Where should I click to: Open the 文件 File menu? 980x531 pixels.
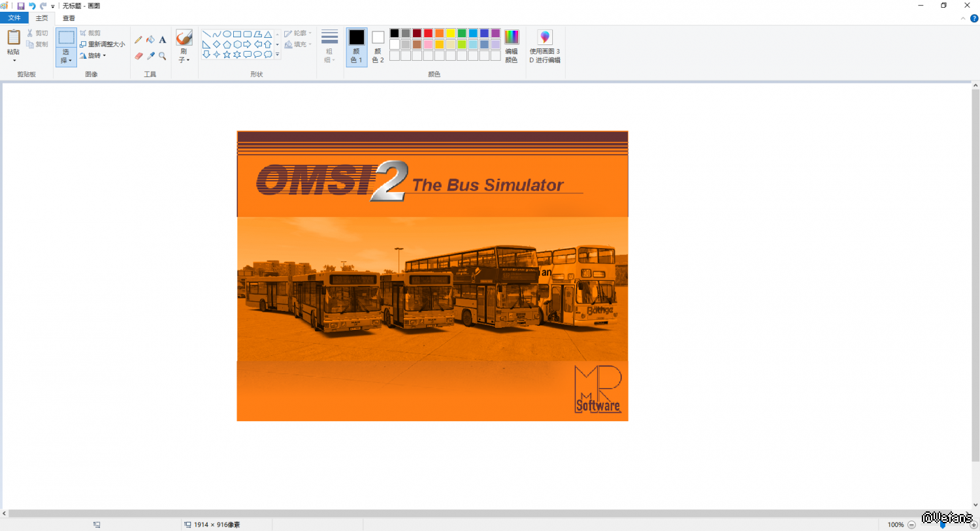pyautogui.click(x=14, y=18)
